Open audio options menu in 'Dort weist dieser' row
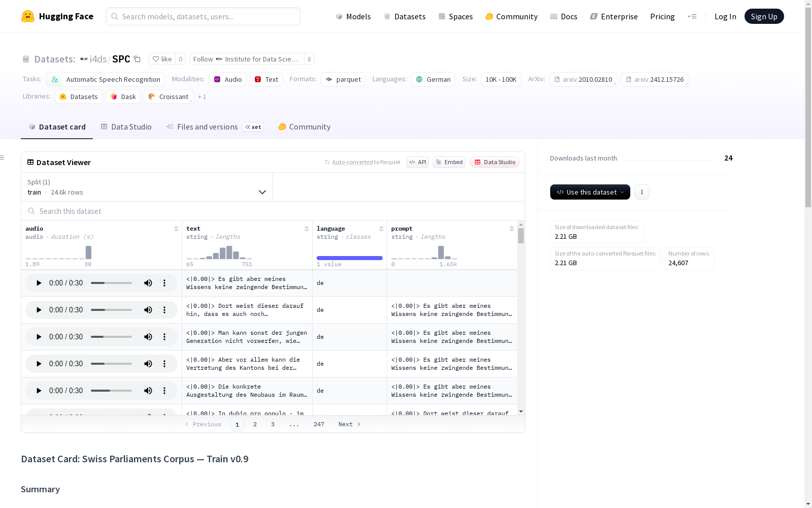812x508 pixels. point(164,310)
